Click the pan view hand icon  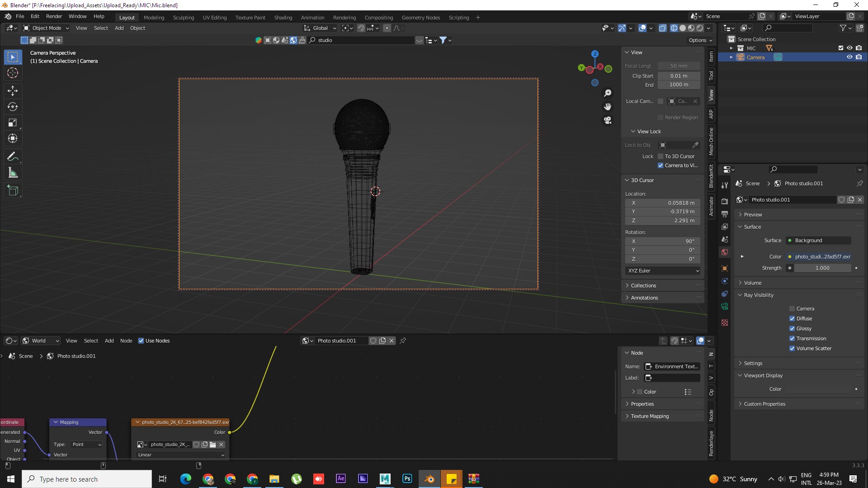[608, 107]
